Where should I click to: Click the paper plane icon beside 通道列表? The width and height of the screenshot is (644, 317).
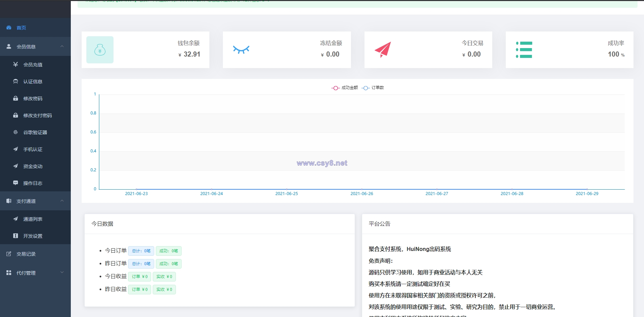(16, 219)
